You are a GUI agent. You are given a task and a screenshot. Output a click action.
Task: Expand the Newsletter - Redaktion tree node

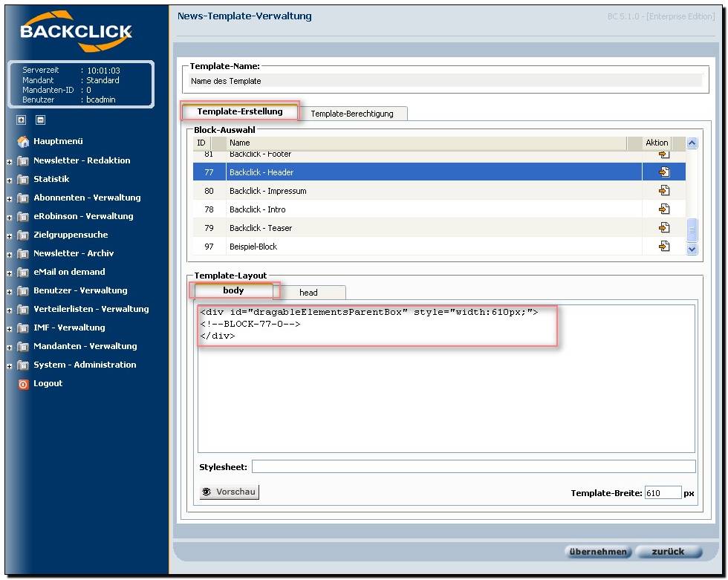click(10, 161)
